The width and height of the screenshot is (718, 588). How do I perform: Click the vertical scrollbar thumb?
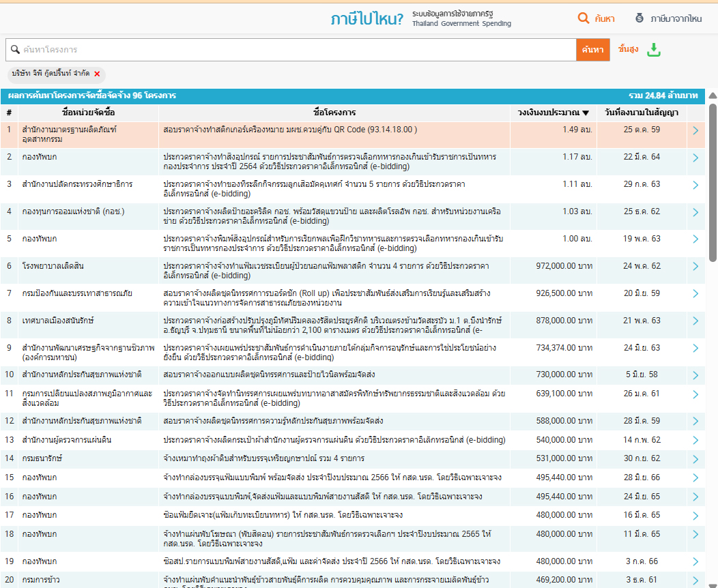coord(713,184)
